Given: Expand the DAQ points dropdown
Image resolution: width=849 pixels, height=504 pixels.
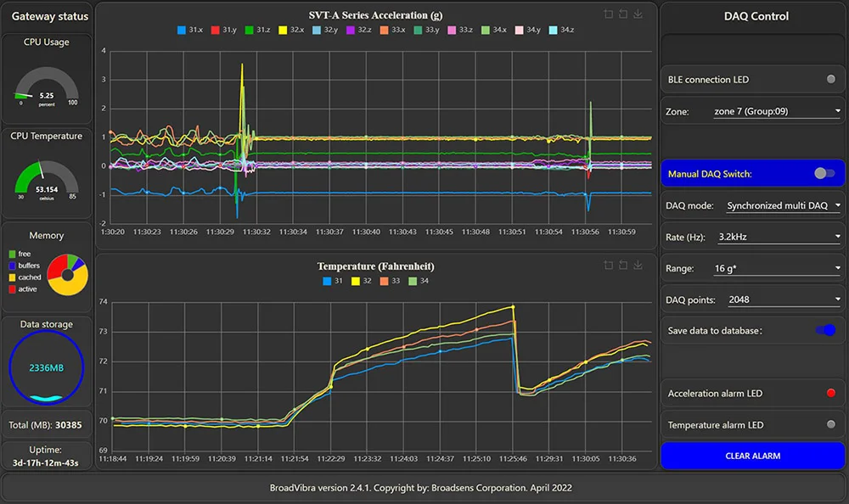Looking at the screenshot, I should coord(783,299).
